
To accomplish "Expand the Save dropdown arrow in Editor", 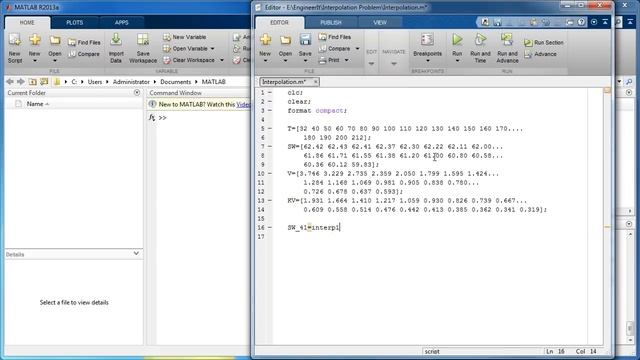I will click(x=305, y=61).
